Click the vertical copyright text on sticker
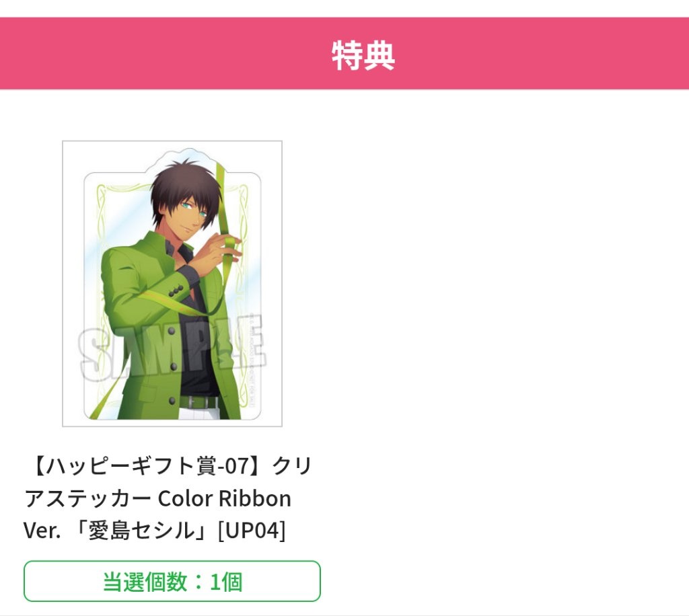 (x=253, y=360)
